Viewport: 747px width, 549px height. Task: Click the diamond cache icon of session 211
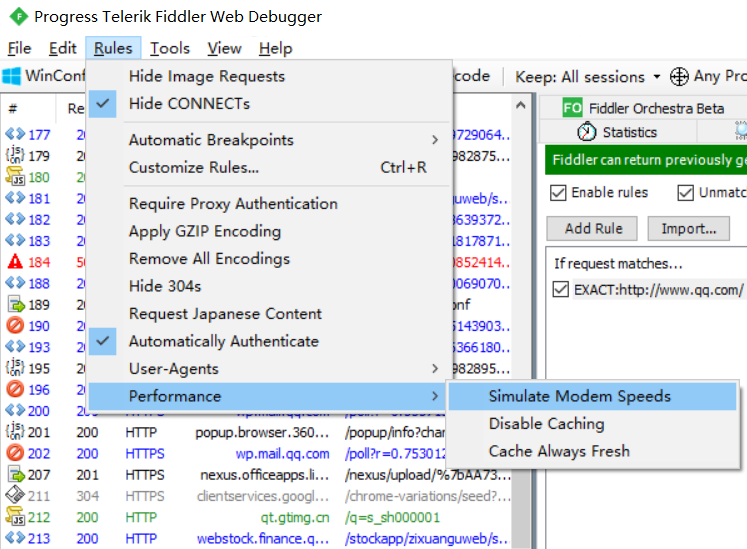click(x=15, y=495)
